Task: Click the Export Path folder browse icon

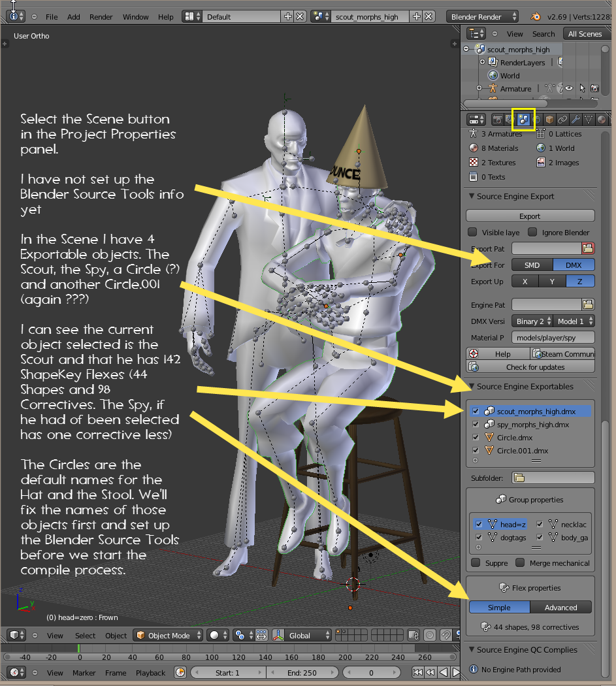Action: [588, 248]
